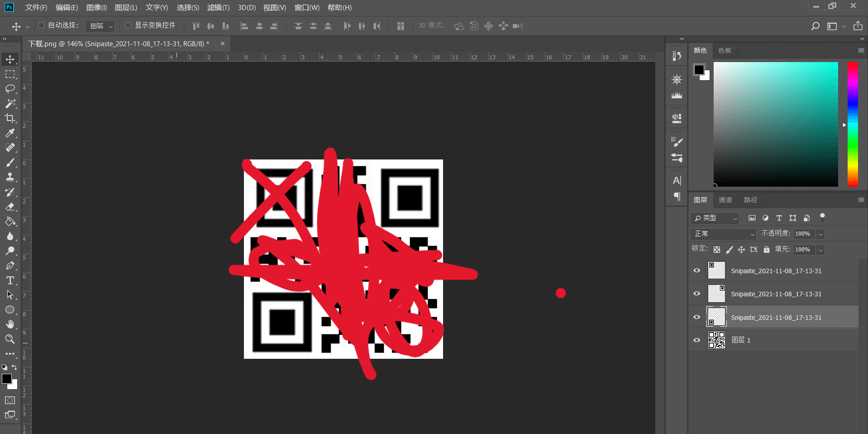This screenshot has width=868, height=434.
Task: Click the hue spectrum slider strip
Action: click(853, 124)
